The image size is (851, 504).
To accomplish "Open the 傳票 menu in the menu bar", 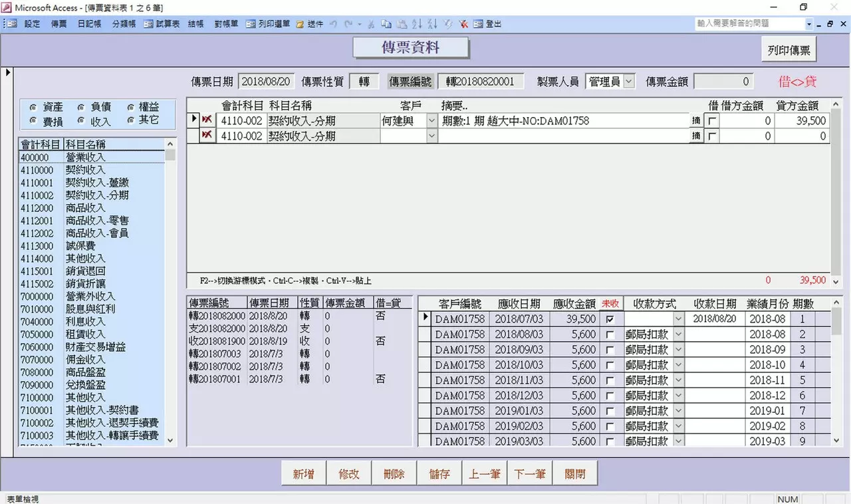I will click(59, 23).
